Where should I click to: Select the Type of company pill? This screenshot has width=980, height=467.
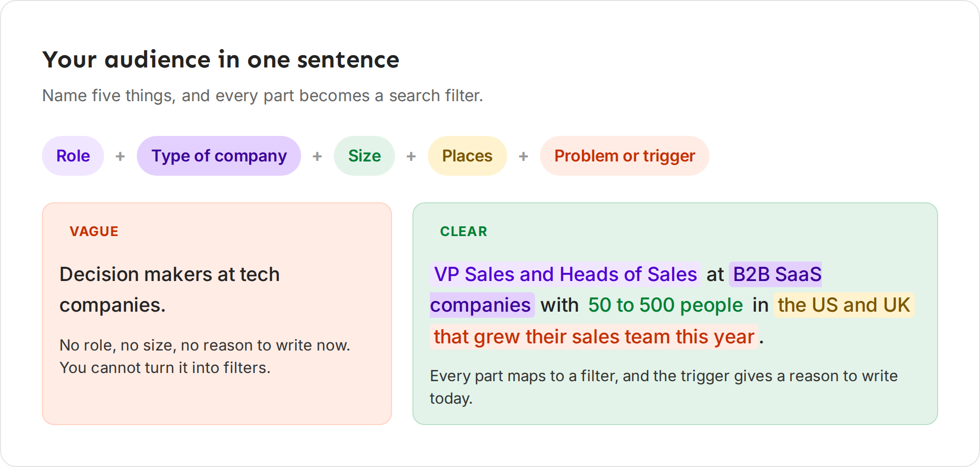pos(219,156)
